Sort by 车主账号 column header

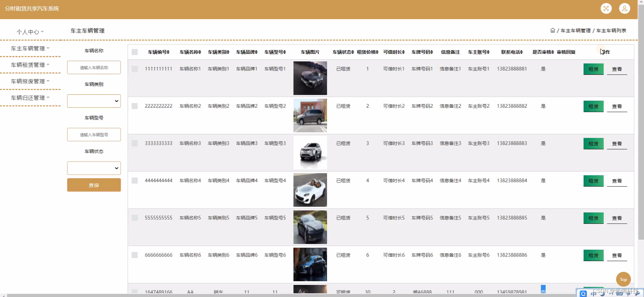(x=479, y=52)
